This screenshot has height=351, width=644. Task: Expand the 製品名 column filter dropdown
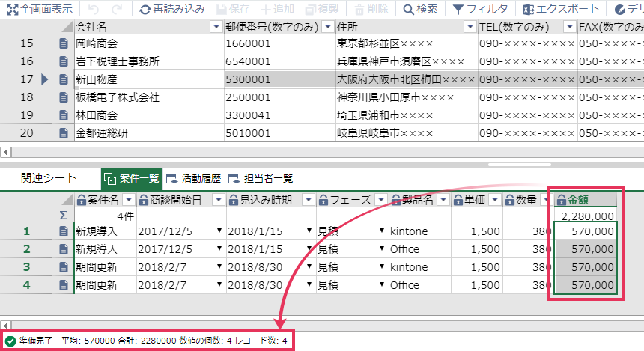coord(443,200)
